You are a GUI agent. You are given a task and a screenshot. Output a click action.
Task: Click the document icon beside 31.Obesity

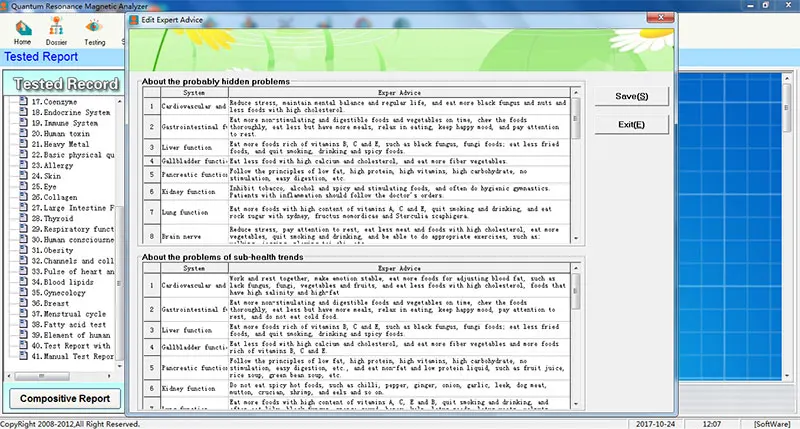click(23, 250)
